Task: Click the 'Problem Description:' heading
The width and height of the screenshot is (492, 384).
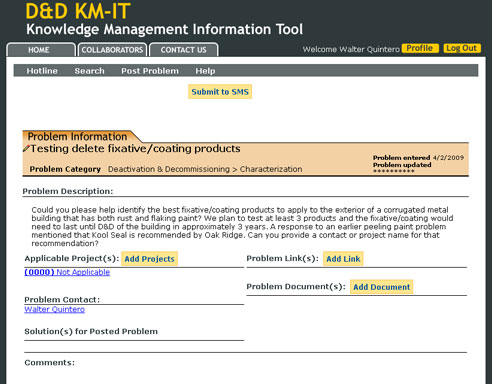Action: 68,191
